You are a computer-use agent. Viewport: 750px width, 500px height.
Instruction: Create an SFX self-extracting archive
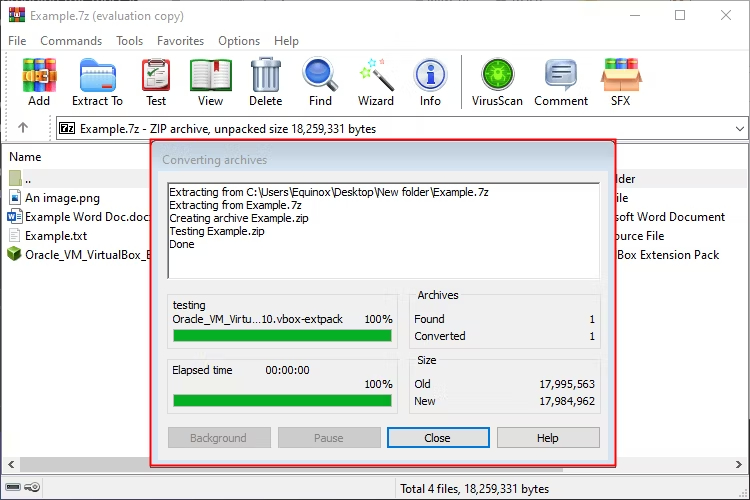pyautogui.click(x=620, y=75)
